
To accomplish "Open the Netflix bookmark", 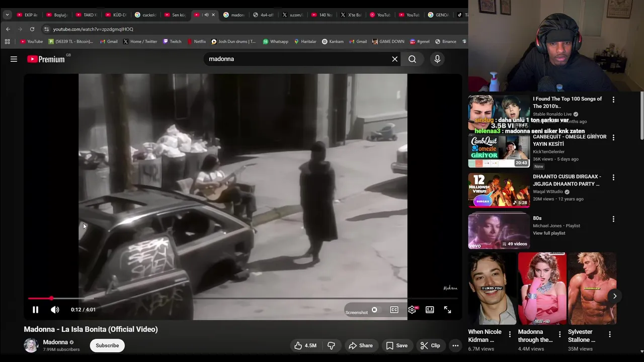I will (197, 42).
